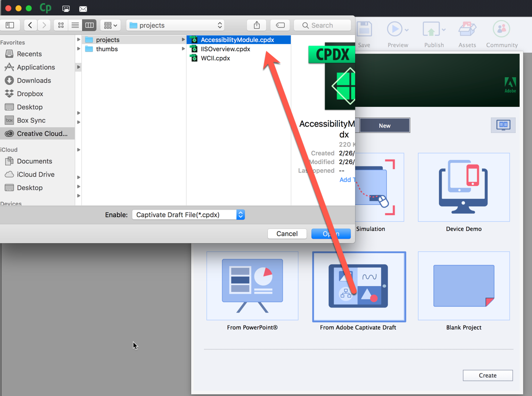This screenshot has height=396, width=532.
Task: Open the Enable file type dropdown
Action: click(x=188, y=215)
